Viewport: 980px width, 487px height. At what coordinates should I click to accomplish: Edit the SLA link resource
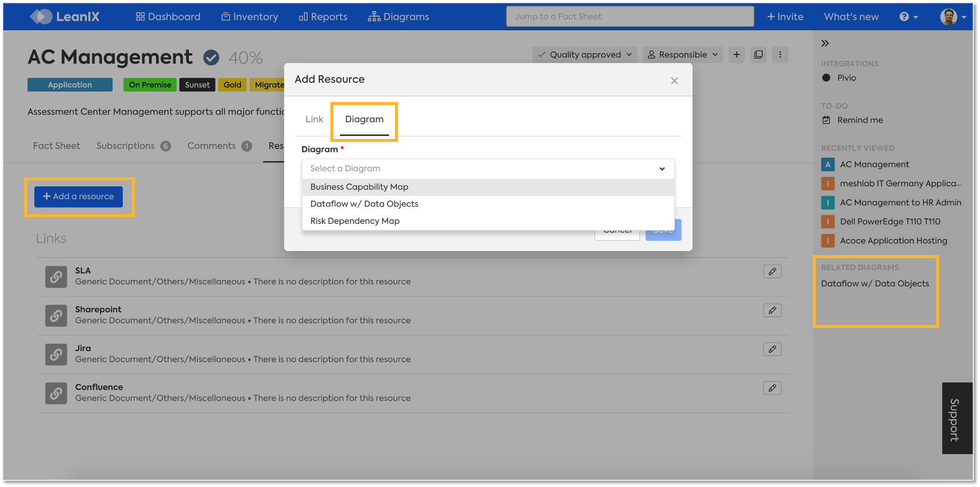coord(772,272)
